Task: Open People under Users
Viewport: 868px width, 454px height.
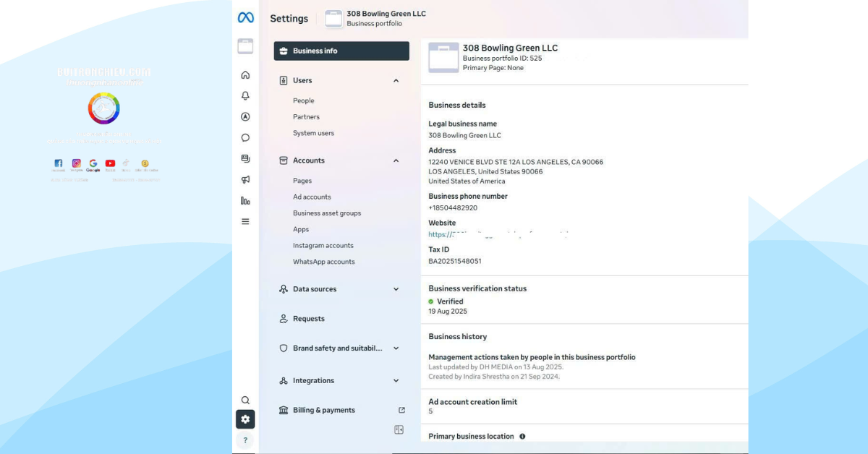Action: point(304,100)
